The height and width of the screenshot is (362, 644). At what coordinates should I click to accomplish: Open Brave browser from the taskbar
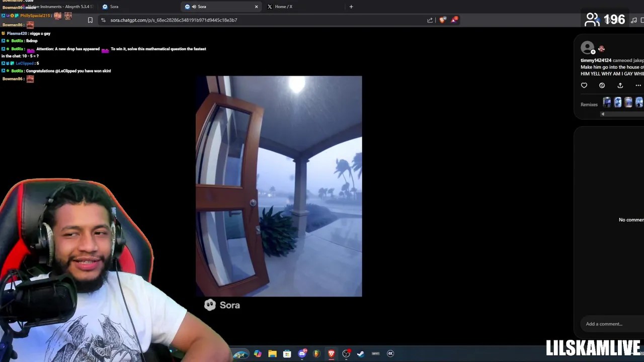tap(331, 353)
